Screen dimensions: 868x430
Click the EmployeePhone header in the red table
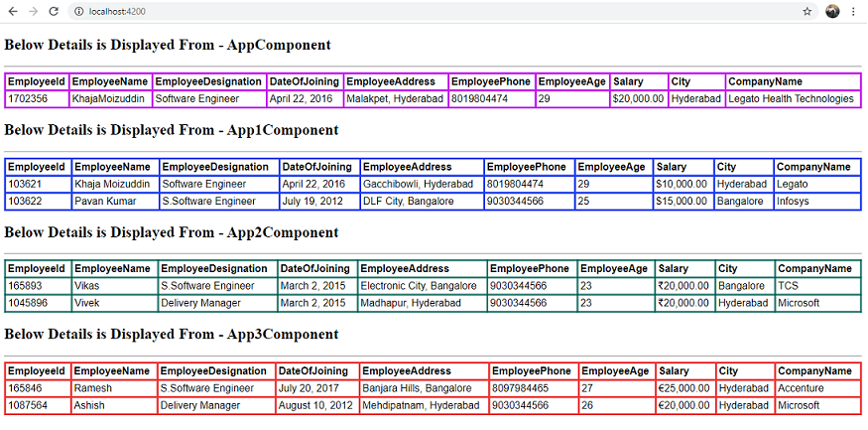532,371
